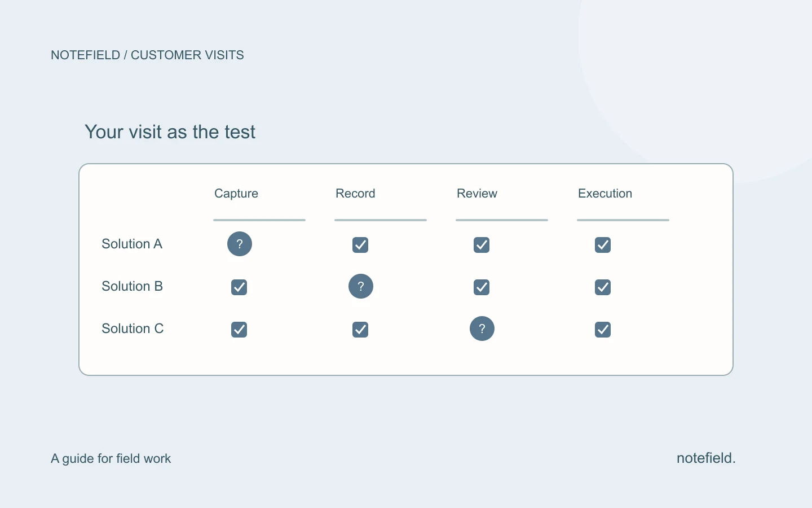Toggle the Solution A Review checkbox
The width and height of the screenshot is (812, 508).
pos(482,245)
